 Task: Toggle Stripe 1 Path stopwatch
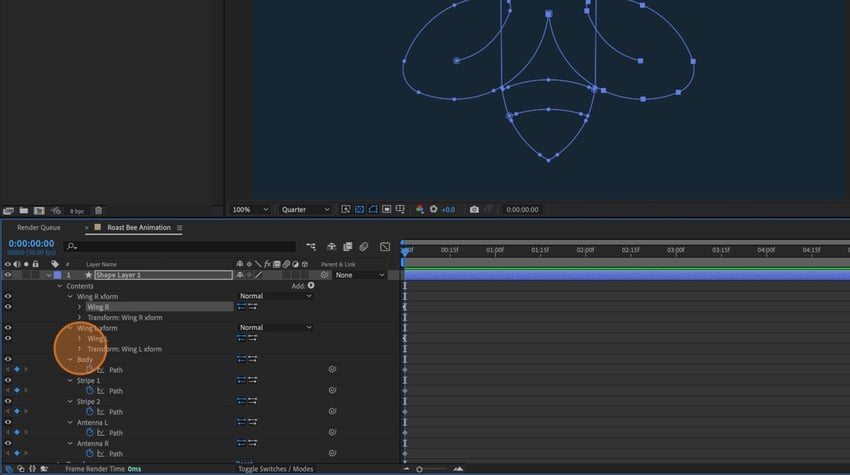click(90, 390)
